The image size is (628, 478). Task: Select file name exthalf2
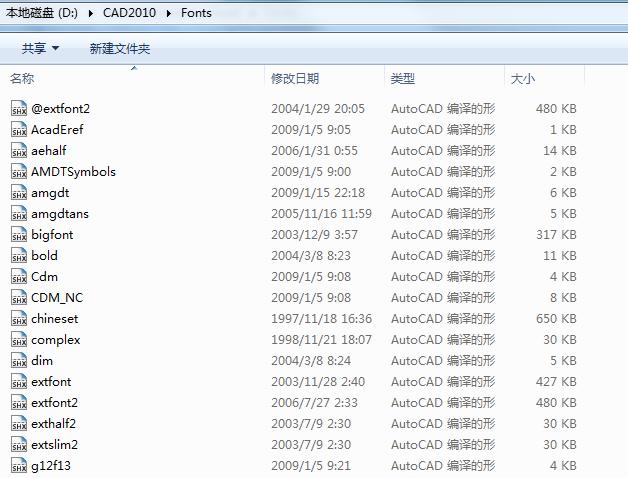coord(53,424)
